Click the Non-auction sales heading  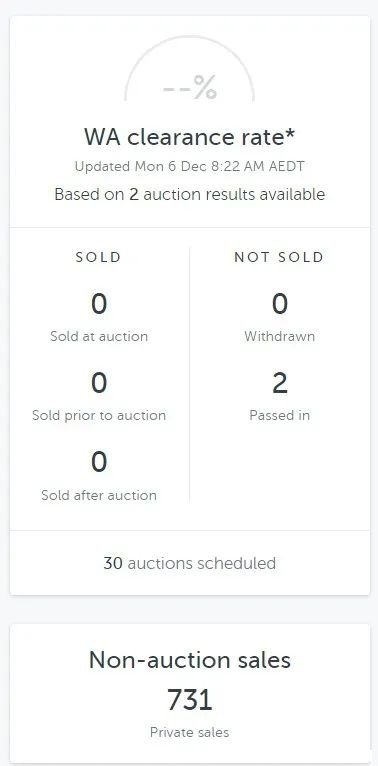click(189, 660)
